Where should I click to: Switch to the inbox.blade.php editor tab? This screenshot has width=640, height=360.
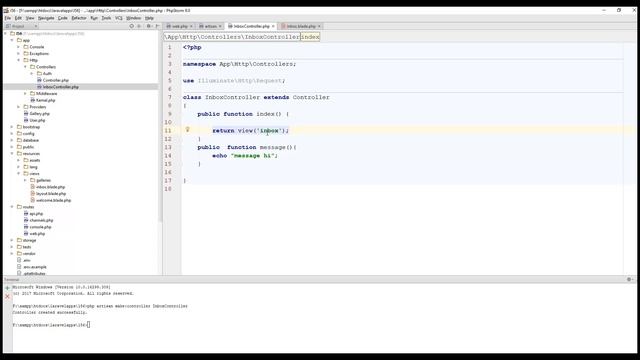pos(301,26)
